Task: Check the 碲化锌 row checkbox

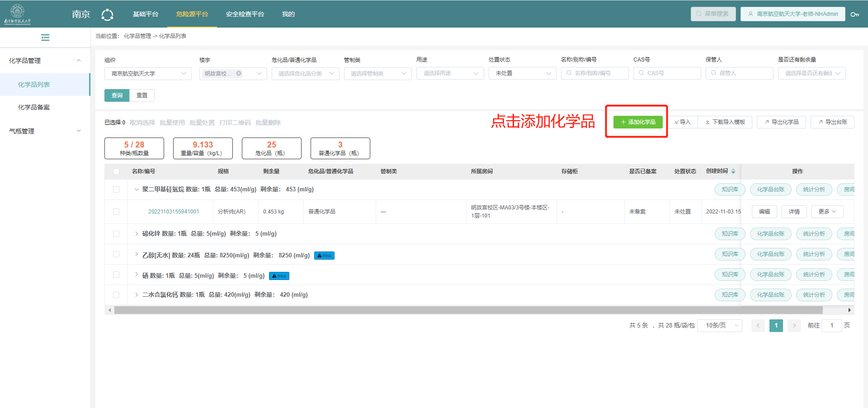Action: pyautogui.click(x=116, y=234)
